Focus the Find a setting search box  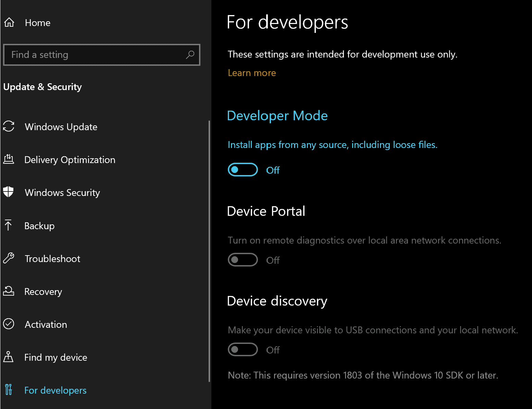click(x=102, y=55)
